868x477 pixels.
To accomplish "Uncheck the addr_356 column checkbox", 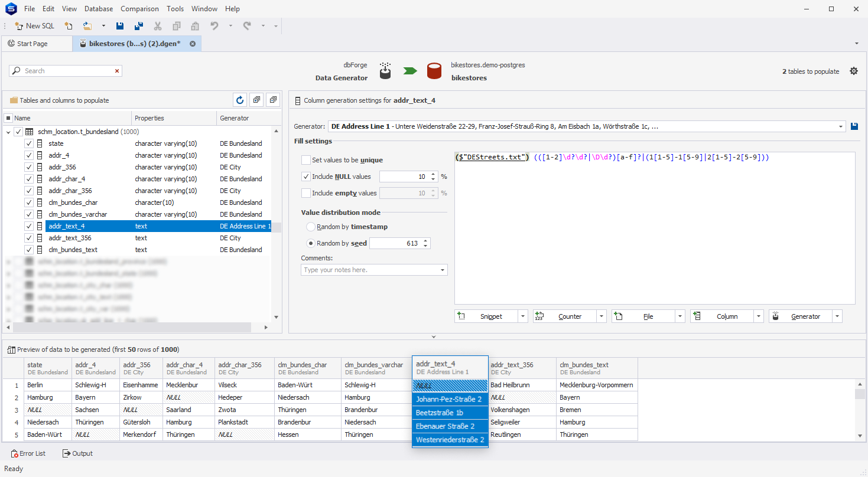I will (29, 167).
